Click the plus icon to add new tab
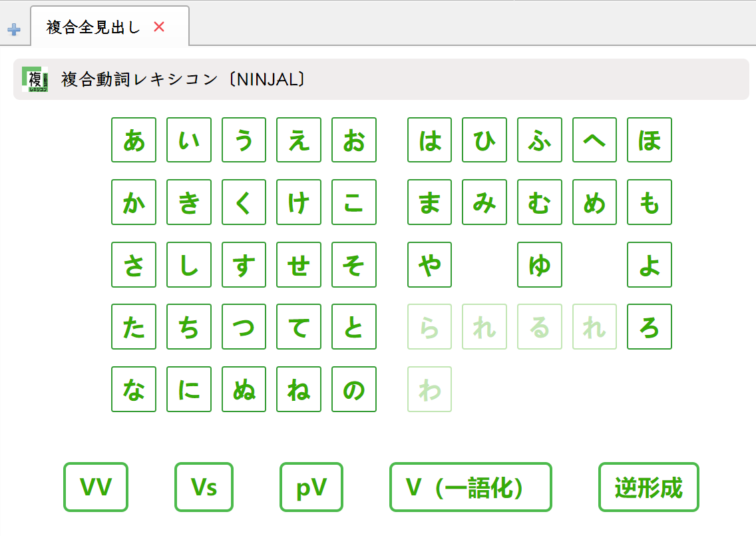The image size is (756, 536). point(13,29)
